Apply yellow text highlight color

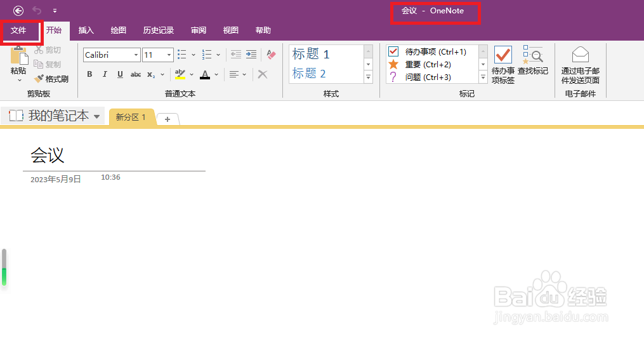(180, 74)
